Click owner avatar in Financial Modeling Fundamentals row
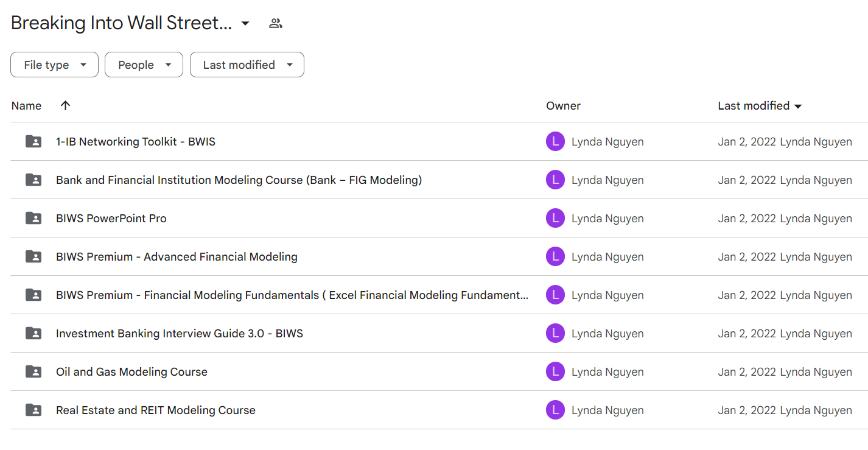The image size is (868, 450). coord(555,295)
